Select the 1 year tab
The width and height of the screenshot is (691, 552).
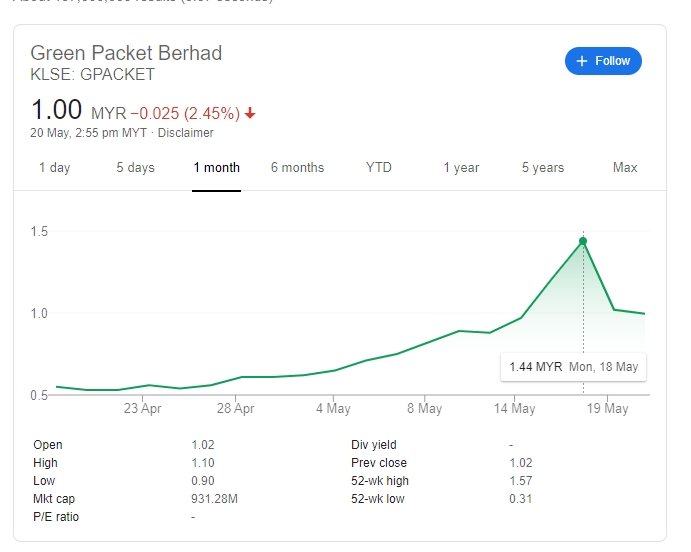point(461,168)
